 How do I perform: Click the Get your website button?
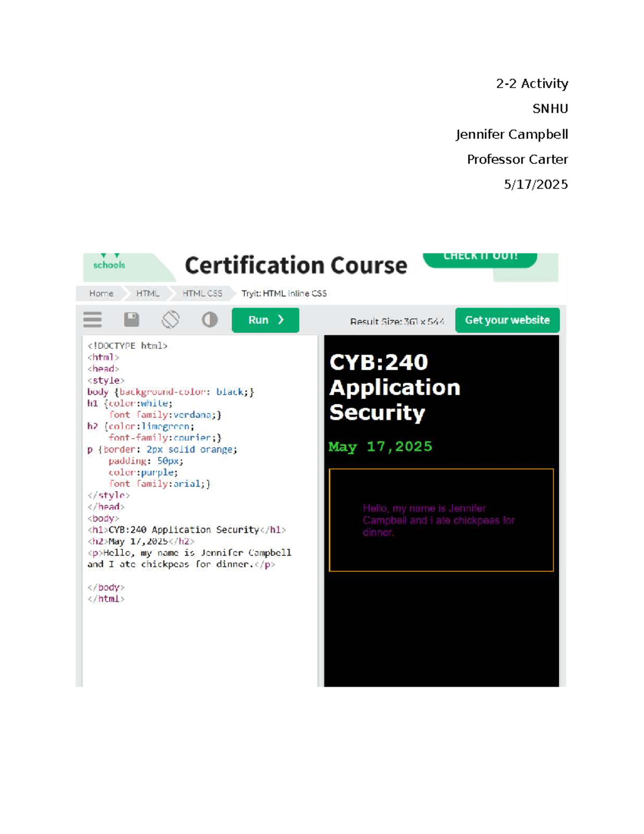507,320
